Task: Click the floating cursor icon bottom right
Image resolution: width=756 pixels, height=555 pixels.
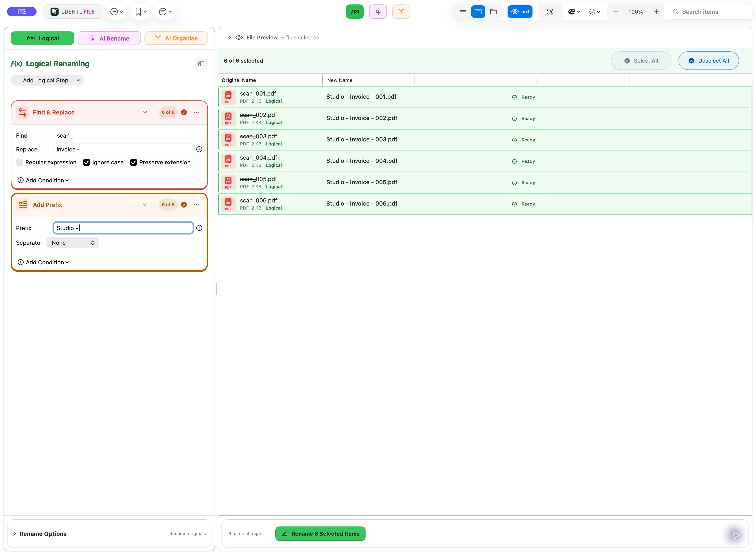Action: click(x=736, y=535)
